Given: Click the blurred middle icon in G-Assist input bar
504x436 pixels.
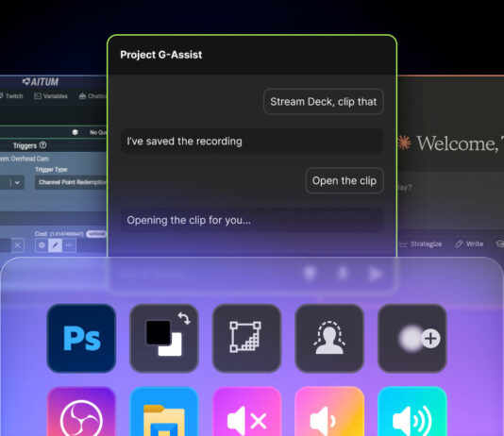Looking at the screenshot, I should (343, 274).
